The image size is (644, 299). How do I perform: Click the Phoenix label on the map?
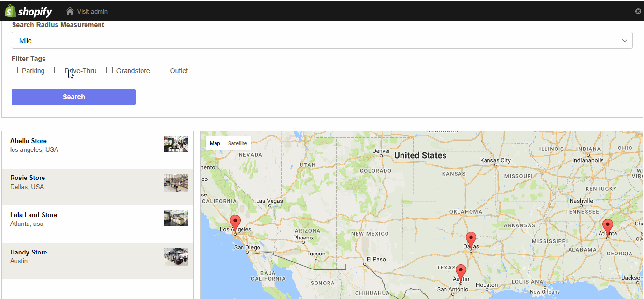303,238
